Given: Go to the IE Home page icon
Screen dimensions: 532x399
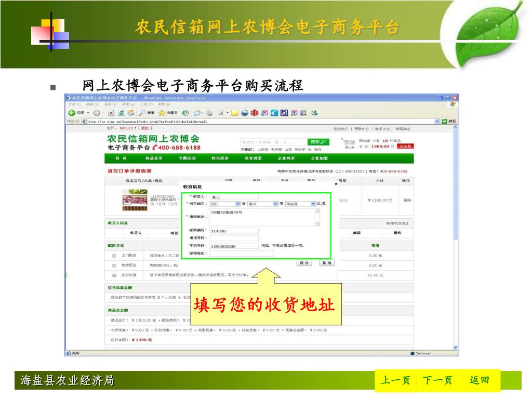Looking at the screenshot, I should [x=131, y=113].
